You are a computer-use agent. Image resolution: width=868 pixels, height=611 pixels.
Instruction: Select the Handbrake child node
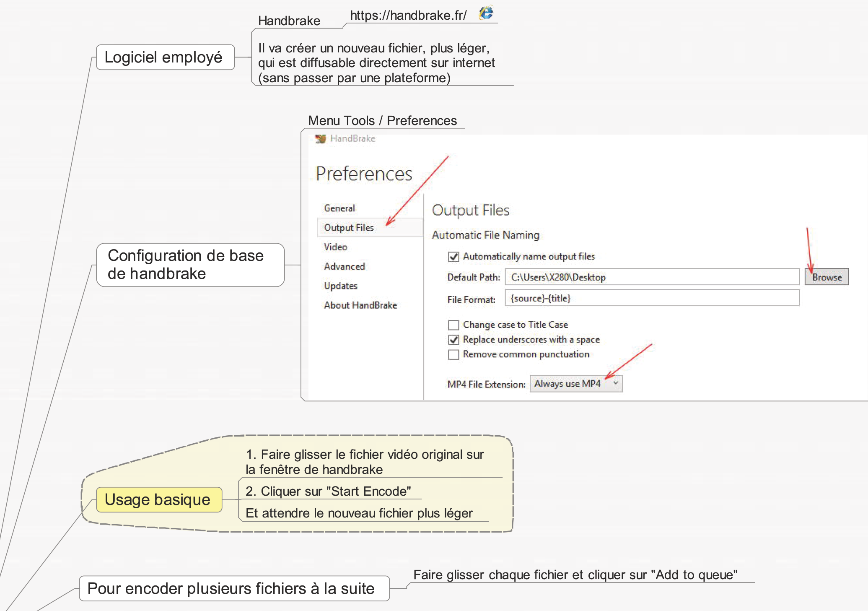click(x=289, y=21)
